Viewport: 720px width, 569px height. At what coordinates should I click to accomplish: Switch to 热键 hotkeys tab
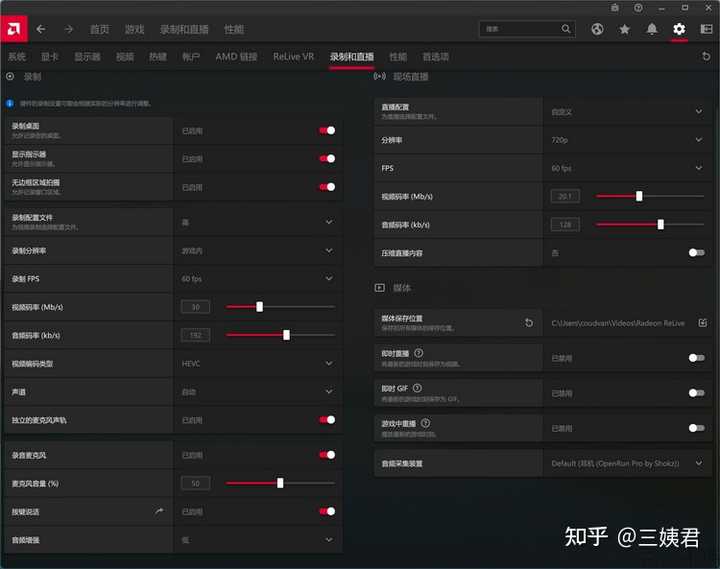tap(158, 56)
